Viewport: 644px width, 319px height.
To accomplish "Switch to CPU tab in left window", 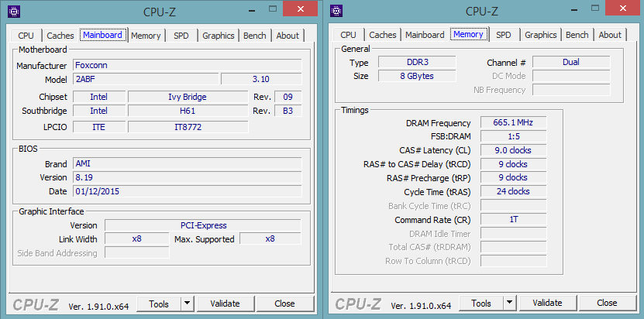I will tap(26, 36).
